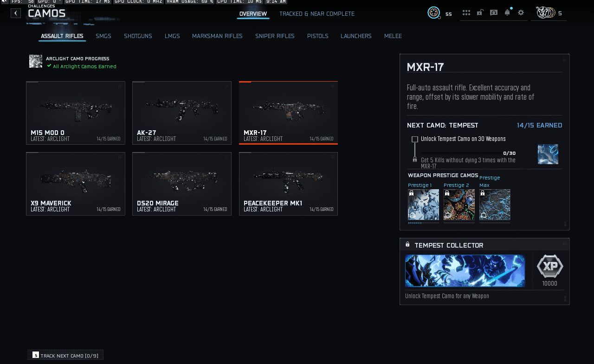Click the unlocks padlock icon

(480, 13)
